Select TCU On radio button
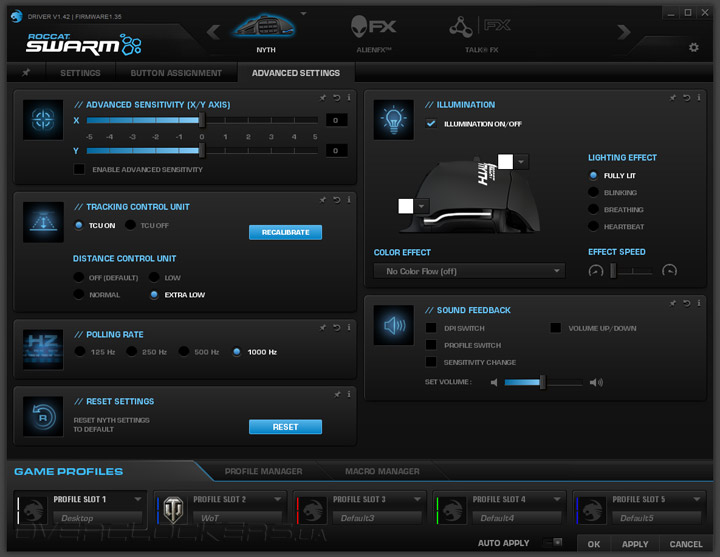The image size is (720, 557). (x=79, y=225)
